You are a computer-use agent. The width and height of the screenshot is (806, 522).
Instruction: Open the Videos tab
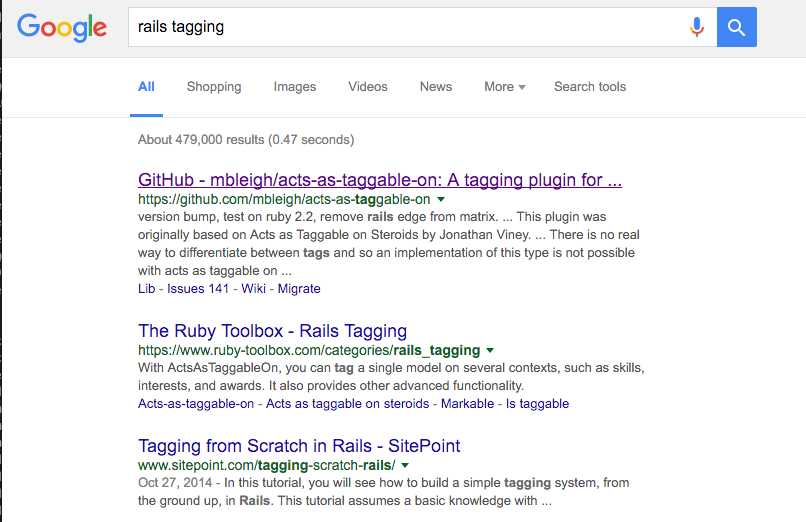click(x=368, y=87)
